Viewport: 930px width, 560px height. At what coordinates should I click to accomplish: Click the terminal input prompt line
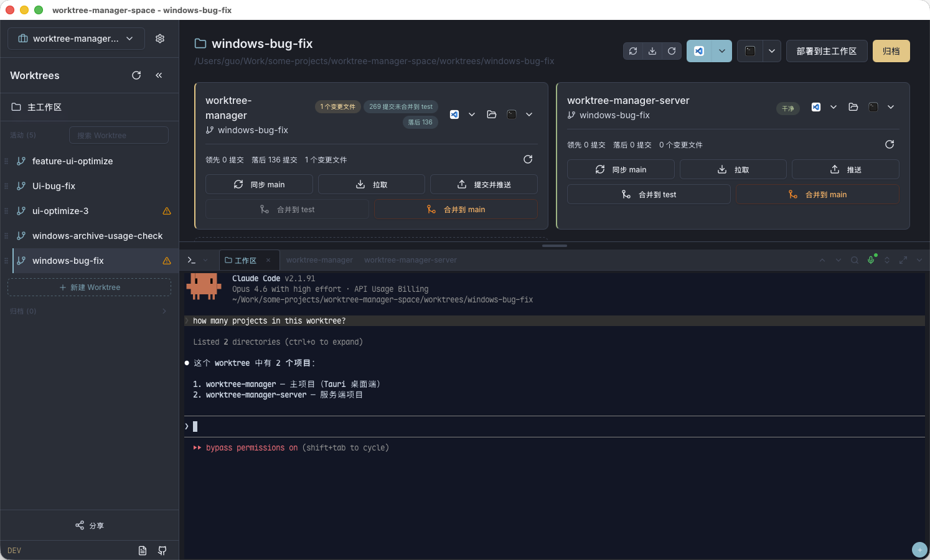coord(555,426)
